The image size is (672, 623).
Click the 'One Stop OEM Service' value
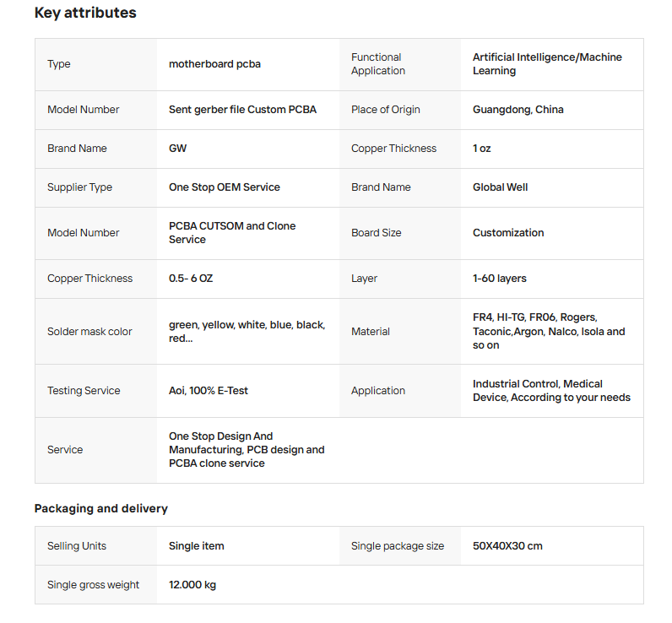coord(224,187)
